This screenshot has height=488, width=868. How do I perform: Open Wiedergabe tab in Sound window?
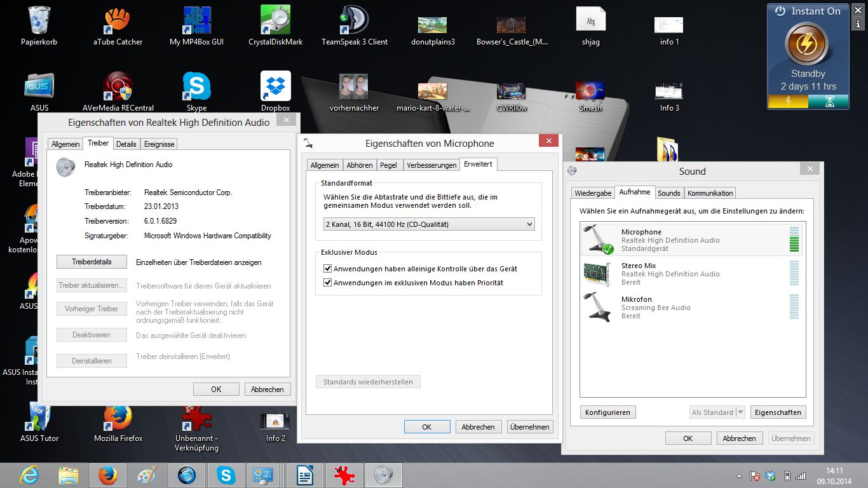pyautogui.click(x=593, y=193)
